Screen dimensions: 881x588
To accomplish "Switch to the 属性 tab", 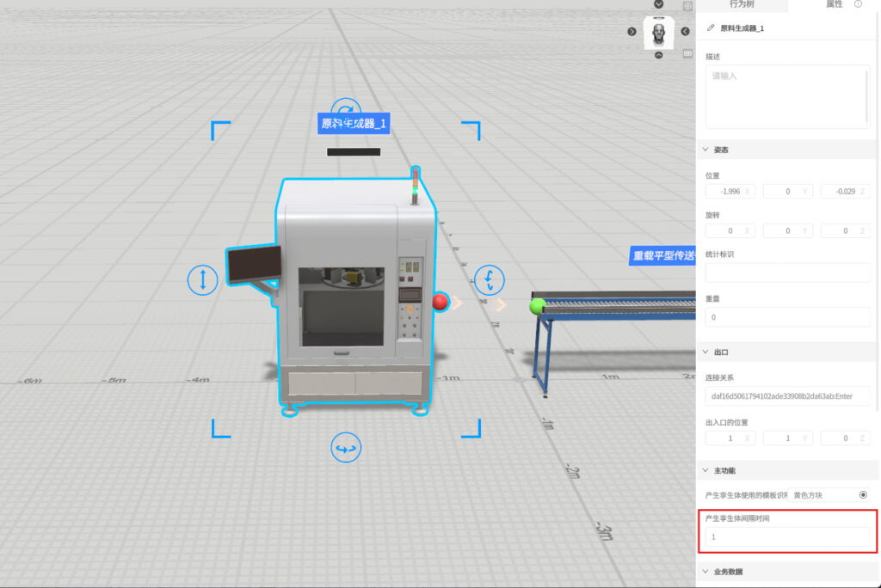I will (x=834, y=4).
